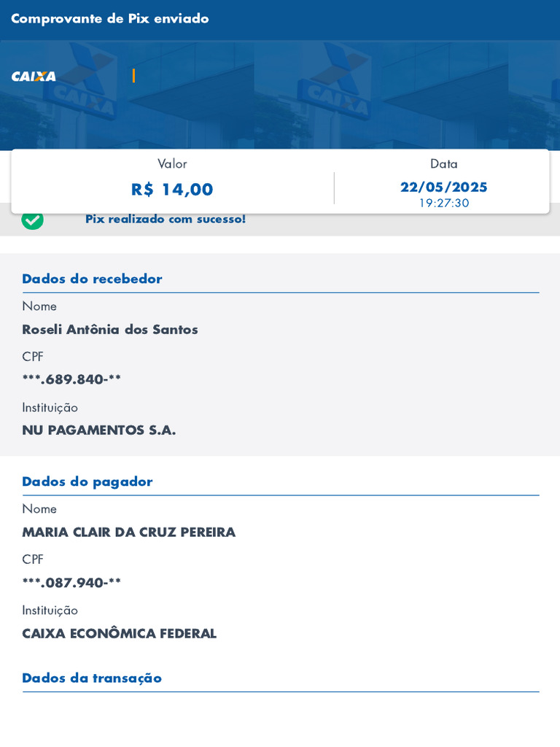Viewport: 560px width, 747px height.
Task: Click the 'Valor' label
Action: point(172,163)
